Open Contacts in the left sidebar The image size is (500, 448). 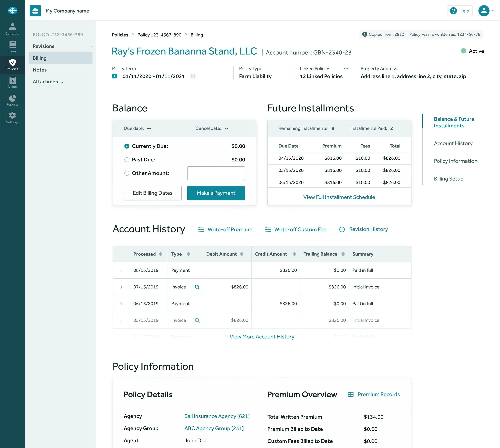click(12, 29)
